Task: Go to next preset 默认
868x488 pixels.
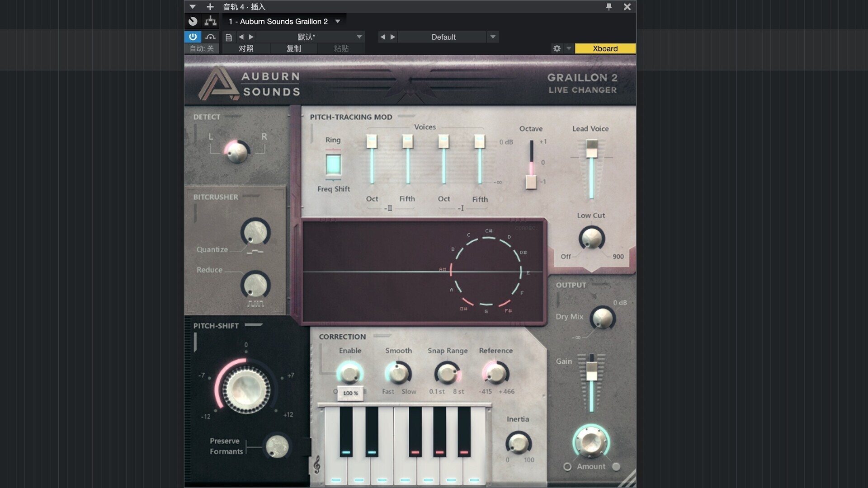Action: 251,37
